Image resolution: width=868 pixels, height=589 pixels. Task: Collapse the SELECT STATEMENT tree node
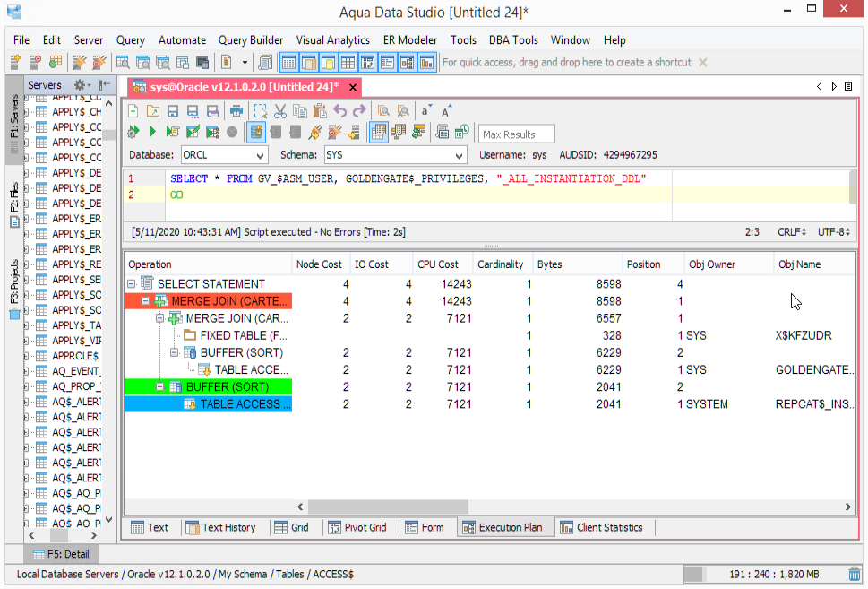pyautogui.click(x=132, y=284)
